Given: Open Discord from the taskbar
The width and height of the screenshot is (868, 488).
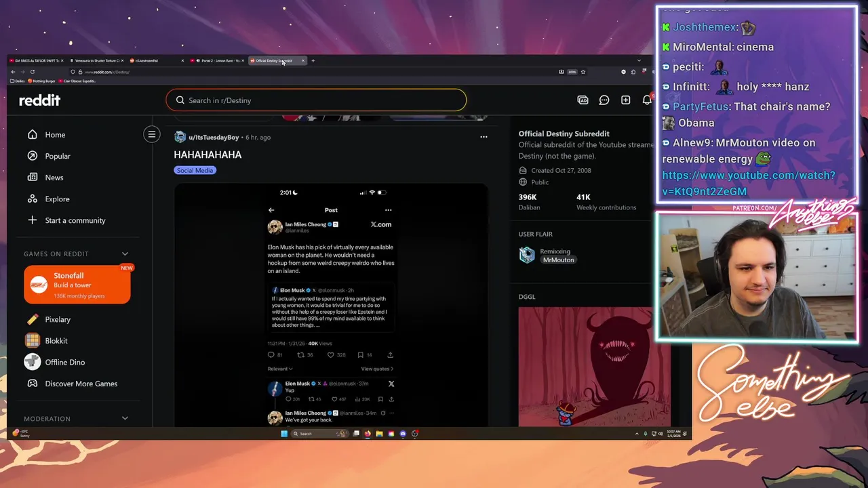Looking at the screenshot, I should [403, 434].
